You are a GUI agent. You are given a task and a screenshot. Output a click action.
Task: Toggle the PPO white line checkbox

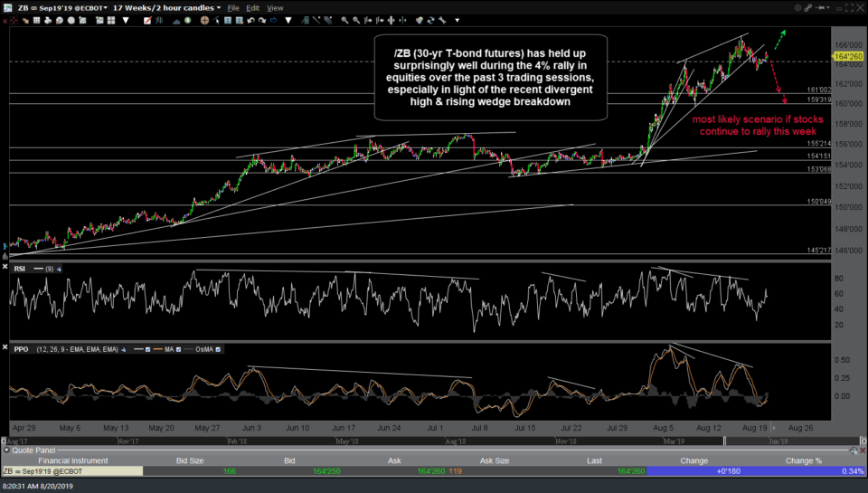click(147, 349)
